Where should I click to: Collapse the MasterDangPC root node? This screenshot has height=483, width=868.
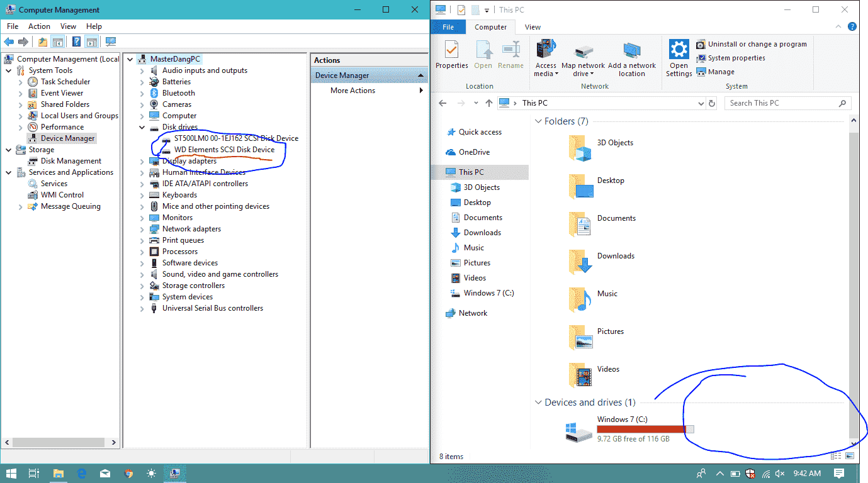[x=130, y=59]
